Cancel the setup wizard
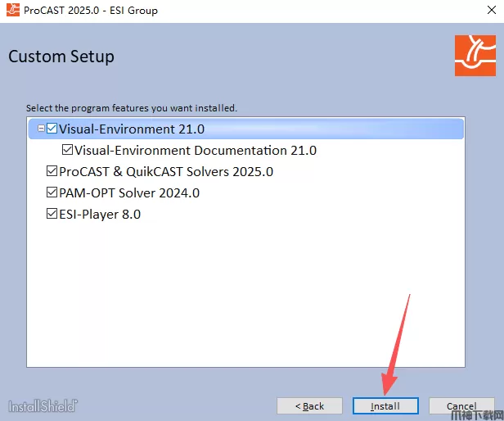The width and height of the screenshot is (504, 421). 461,406
